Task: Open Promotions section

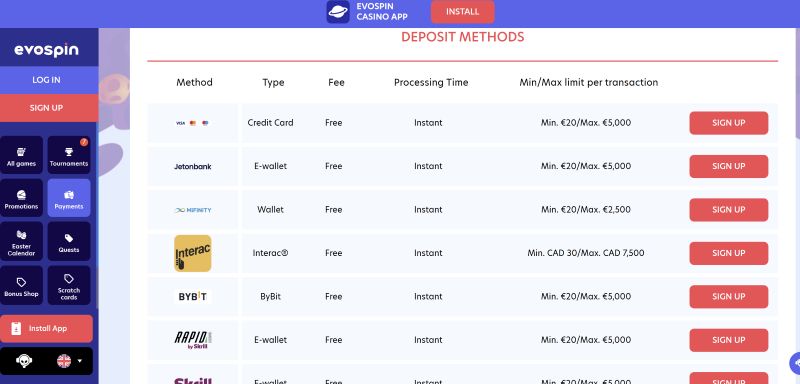Action: point(21,198)
